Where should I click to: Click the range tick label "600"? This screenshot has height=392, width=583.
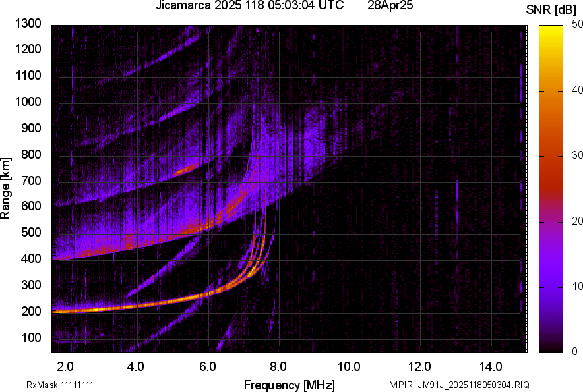coord(31,206)
